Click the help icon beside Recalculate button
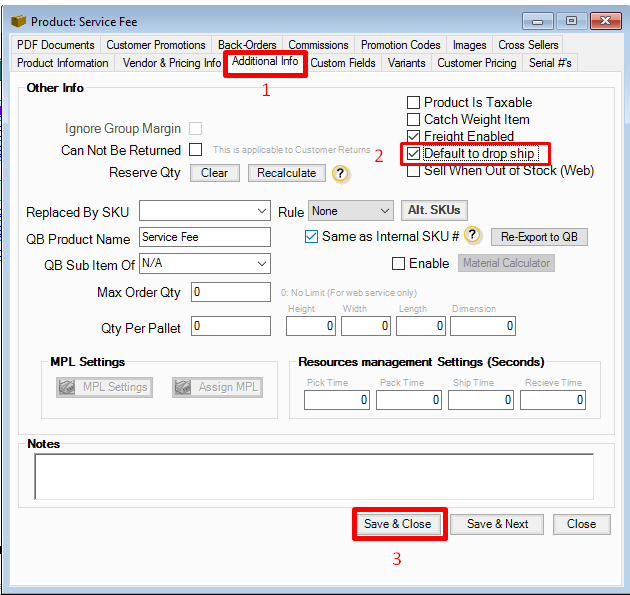Viewport: 630px width, 595px height. [341, 173]
